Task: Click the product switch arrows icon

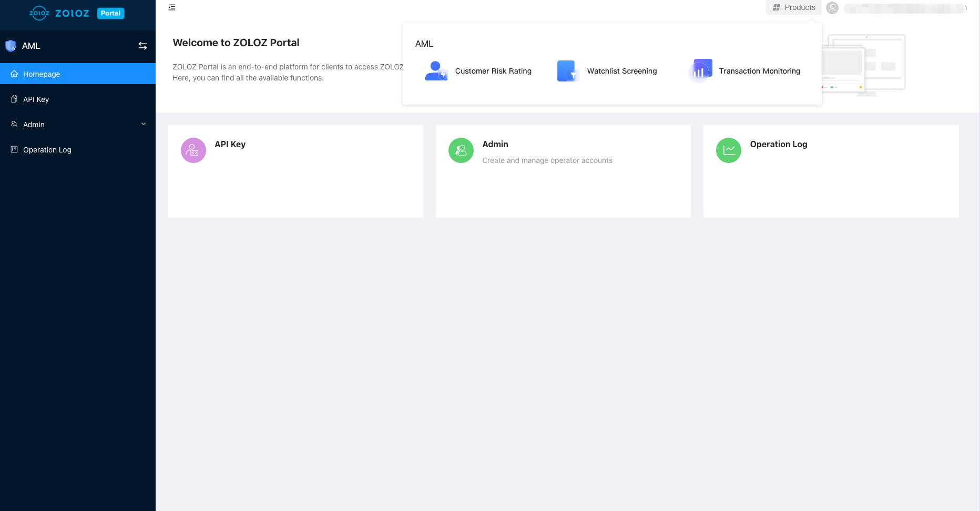Action: pos(142,46)
